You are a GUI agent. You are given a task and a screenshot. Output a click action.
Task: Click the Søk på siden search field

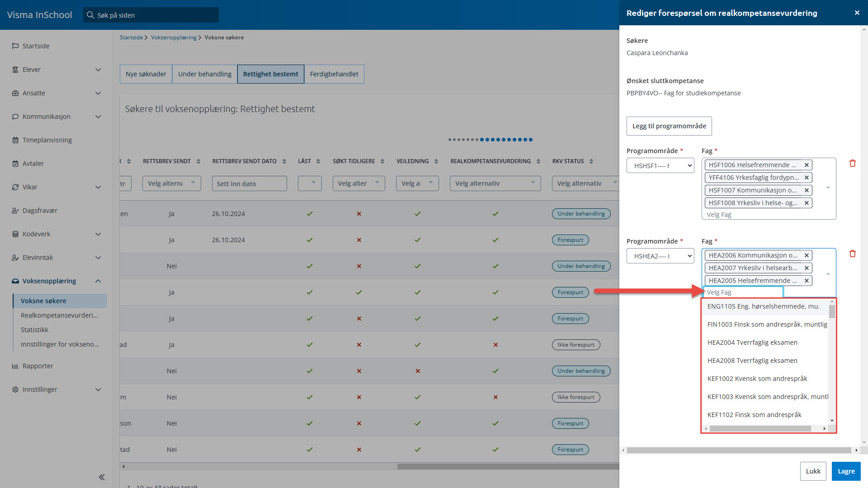(x=151, y=15)
